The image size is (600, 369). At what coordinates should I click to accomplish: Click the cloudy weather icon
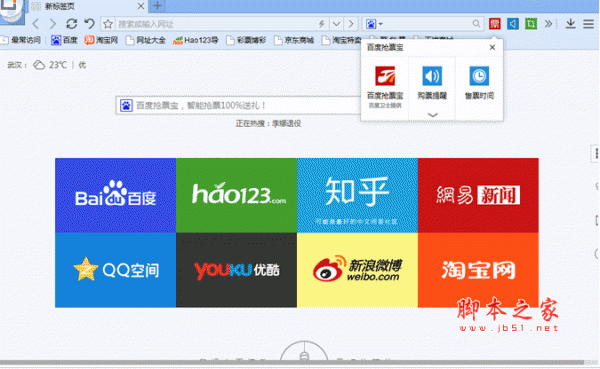(x=39, y=65)
